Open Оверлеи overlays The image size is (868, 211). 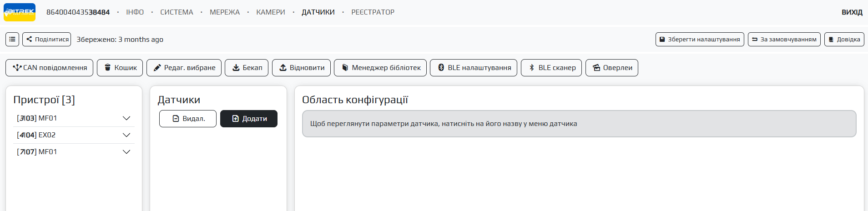pos(612,68)
